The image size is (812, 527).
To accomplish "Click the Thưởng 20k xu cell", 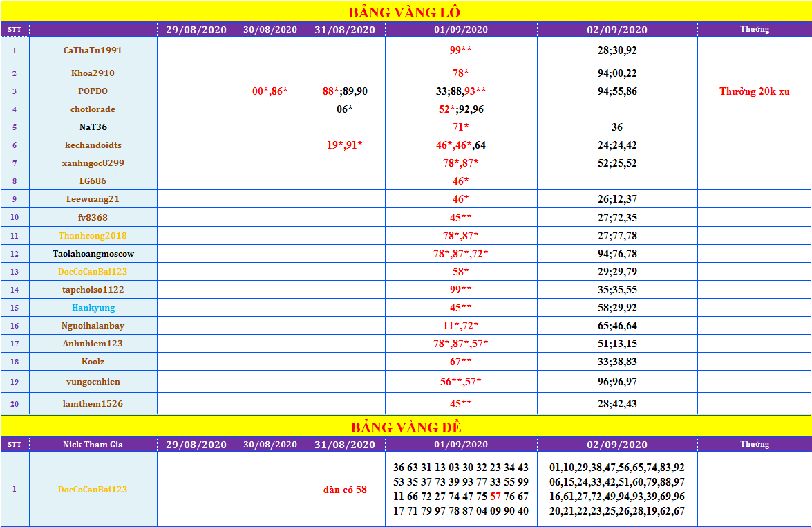I will [754, 91].
